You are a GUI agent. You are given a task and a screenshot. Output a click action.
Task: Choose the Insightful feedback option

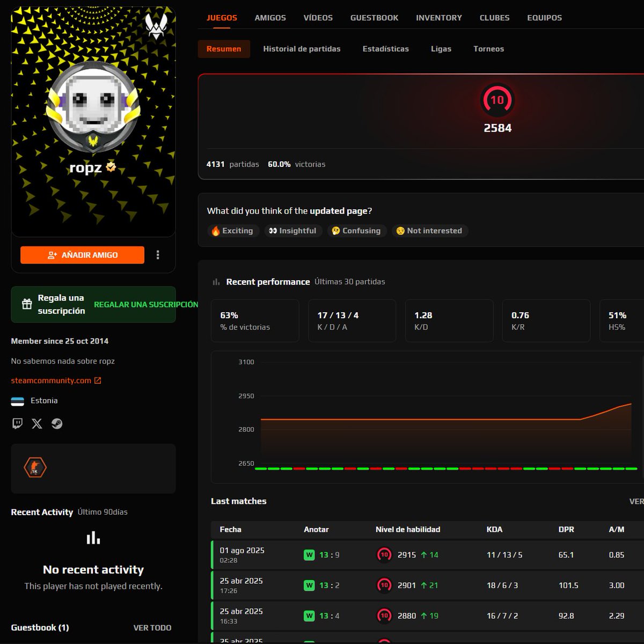coord(293,231)
